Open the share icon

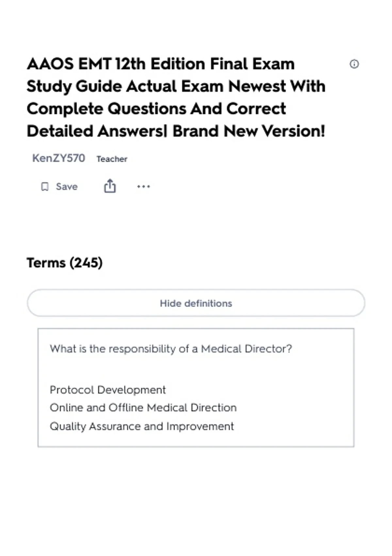[110, 186]
